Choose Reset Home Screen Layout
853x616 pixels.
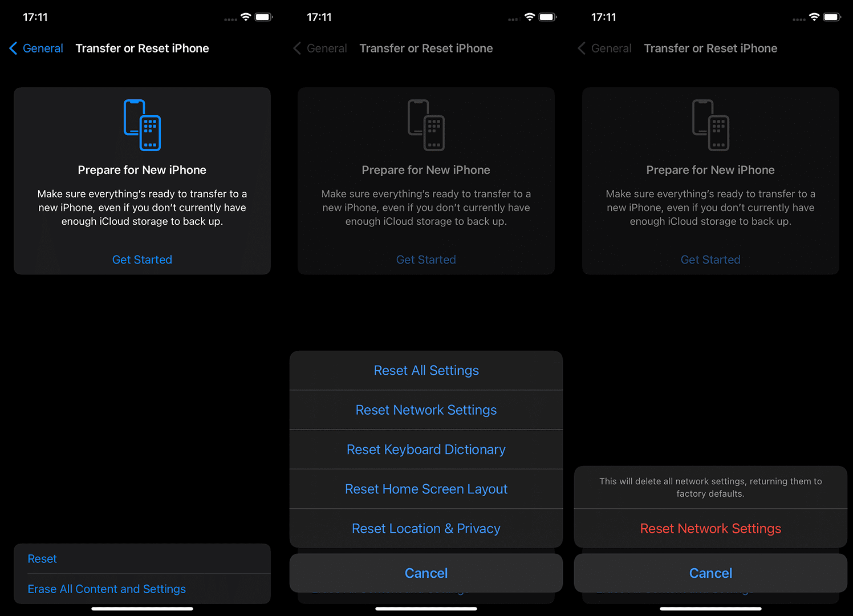pyautogui.click(x=426, y=489)
